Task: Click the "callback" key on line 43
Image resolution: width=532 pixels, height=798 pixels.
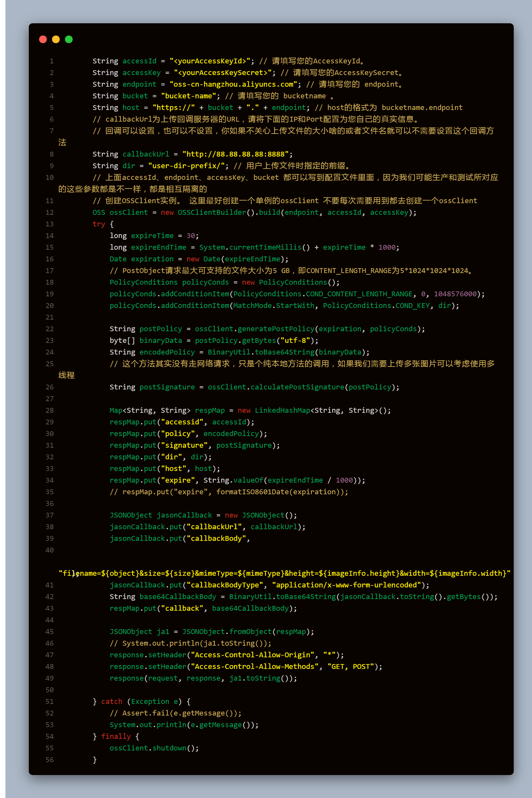Action: pos(182,608)
